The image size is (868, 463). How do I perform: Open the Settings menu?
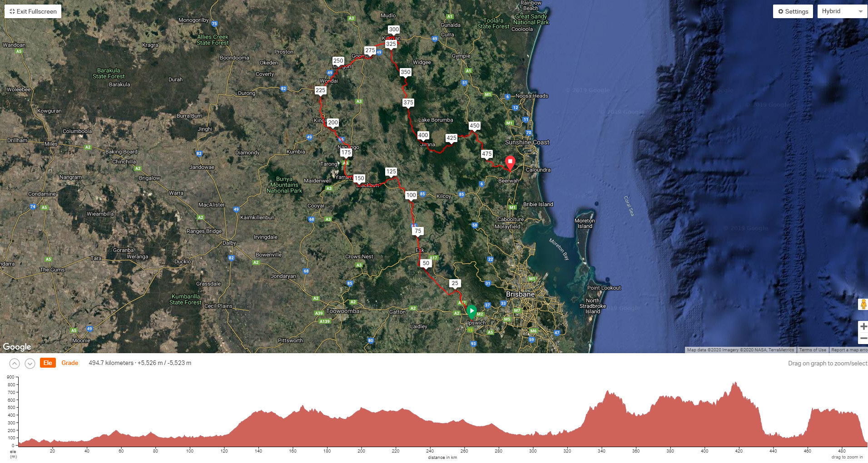tap(793, 11)
